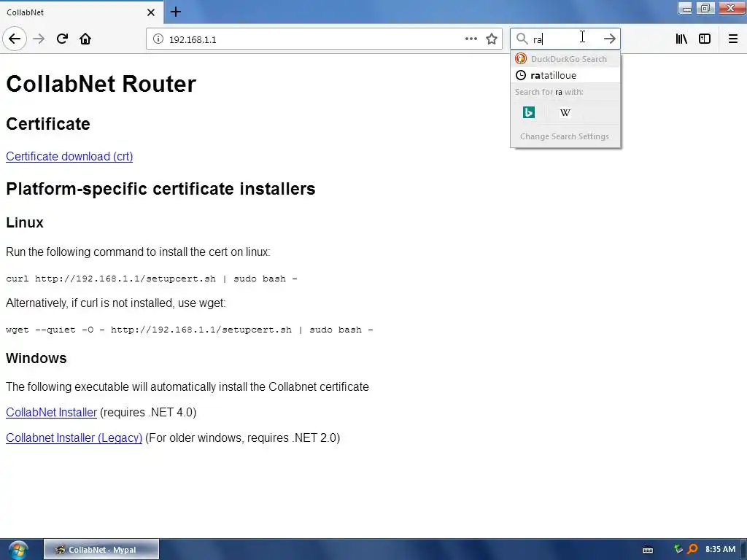Image resolution: width=747 pixels, height=560 pixels.
Task: Search with the Wikipedia engine icon
Action: 565,112
